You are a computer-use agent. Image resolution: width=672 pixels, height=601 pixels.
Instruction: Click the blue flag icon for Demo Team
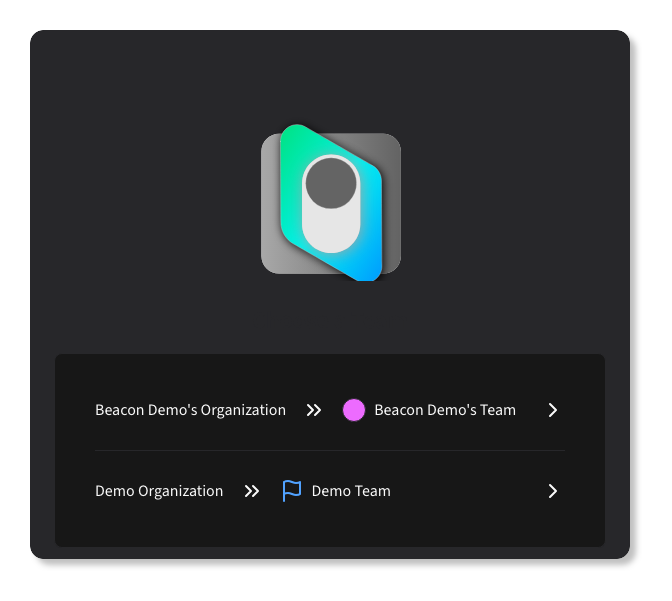pos(292,491)
